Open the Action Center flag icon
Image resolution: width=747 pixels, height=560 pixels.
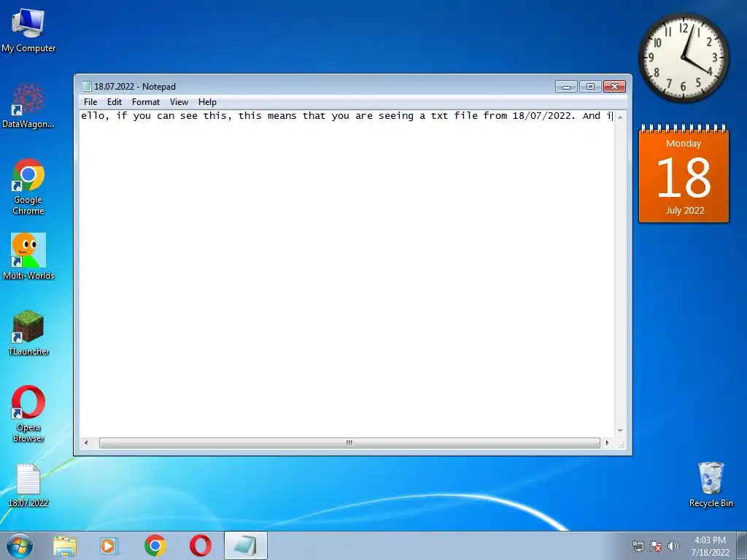656,546
